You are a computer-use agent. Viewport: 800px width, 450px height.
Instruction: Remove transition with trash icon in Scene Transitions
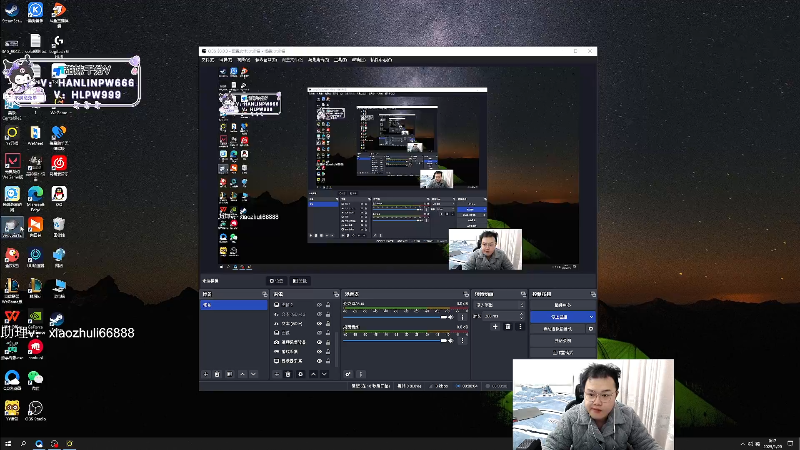point(508,327)
